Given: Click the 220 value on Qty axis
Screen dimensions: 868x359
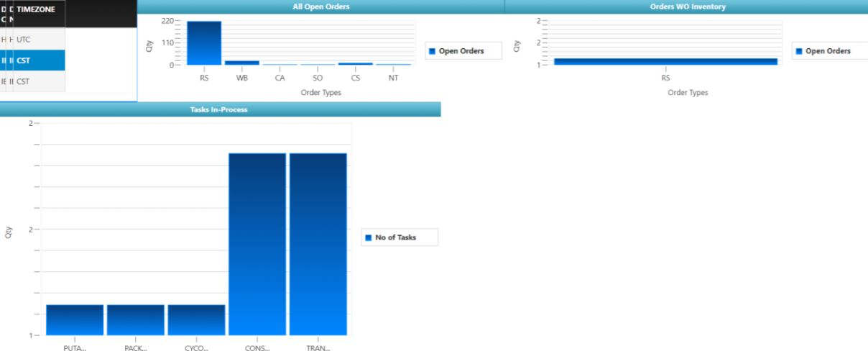Looking at the screenshot, I should [x=167, y=21].
